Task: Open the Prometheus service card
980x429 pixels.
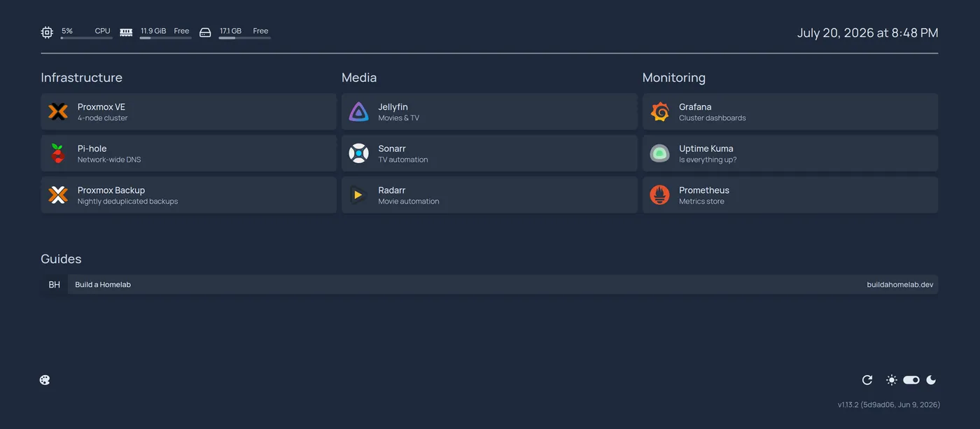Action: (790, 195)
